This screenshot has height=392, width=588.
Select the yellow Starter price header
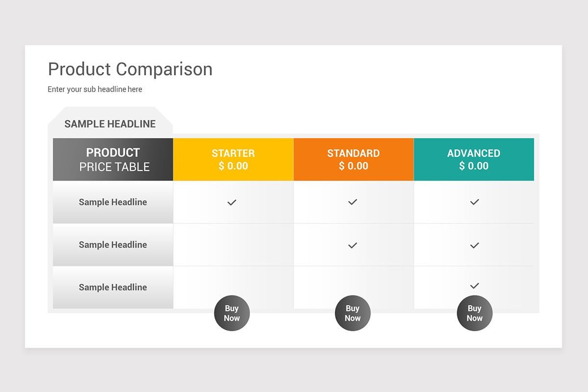(233, 159)
